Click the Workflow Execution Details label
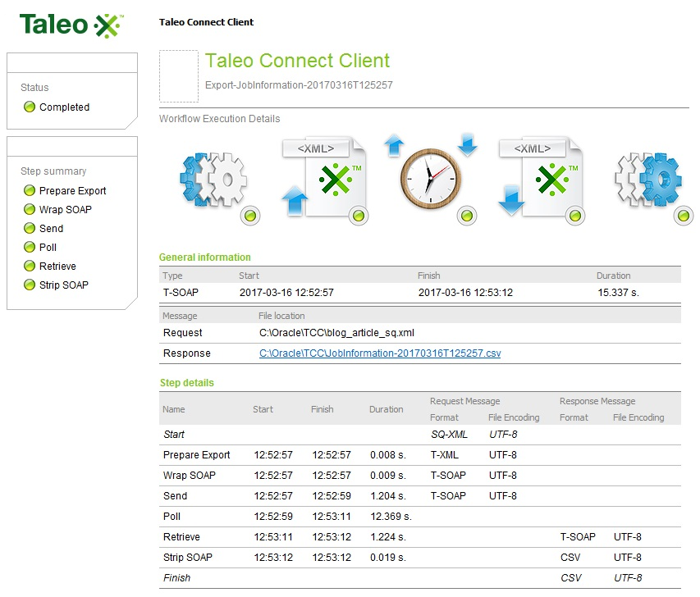 pyautogui.click(x=220, y=119)
